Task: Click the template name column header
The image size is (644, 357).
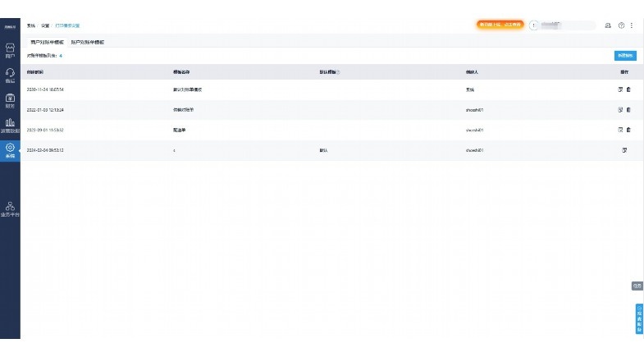Action: [x=181, y=72]
